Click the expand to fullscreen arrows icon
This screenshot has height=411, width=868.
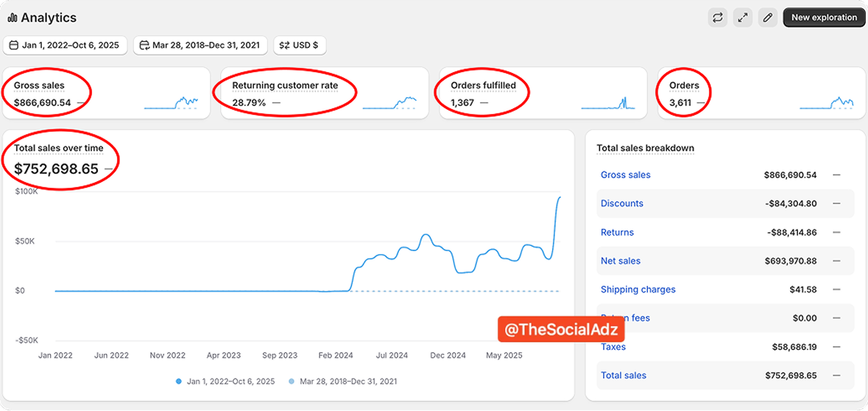pos(742,18)
